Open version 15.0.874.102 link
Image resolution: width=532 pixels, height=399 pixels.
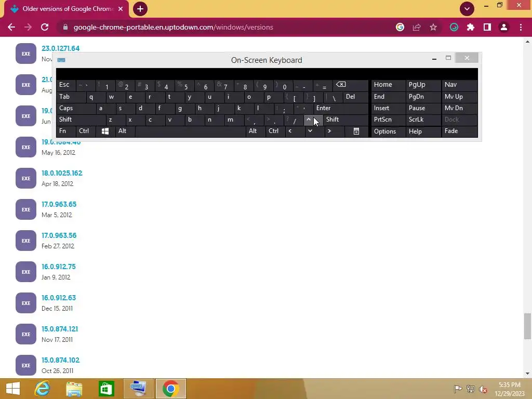point(60,360)
